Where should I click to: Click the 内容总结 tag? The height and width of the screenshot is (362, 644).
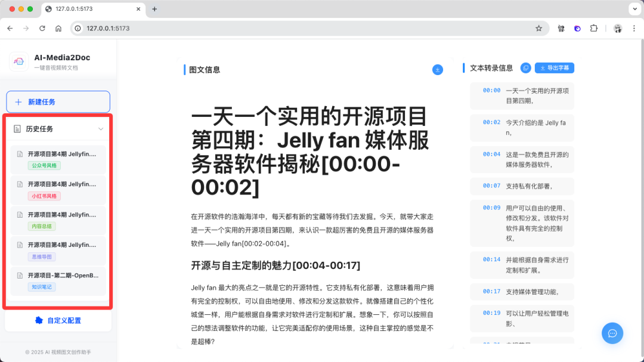pyautogui.click(x=42, y=227)
